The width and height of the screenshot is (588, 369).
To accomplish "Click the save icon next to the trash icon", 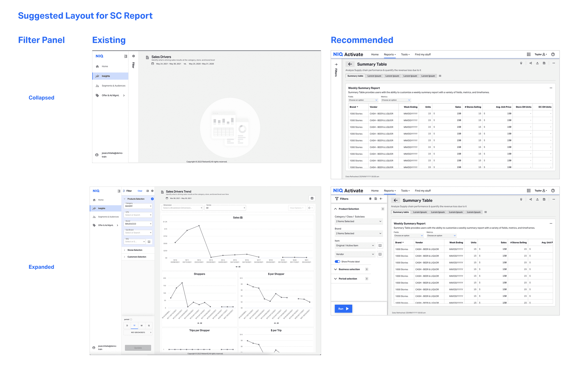I will click(x=376, y=199).
